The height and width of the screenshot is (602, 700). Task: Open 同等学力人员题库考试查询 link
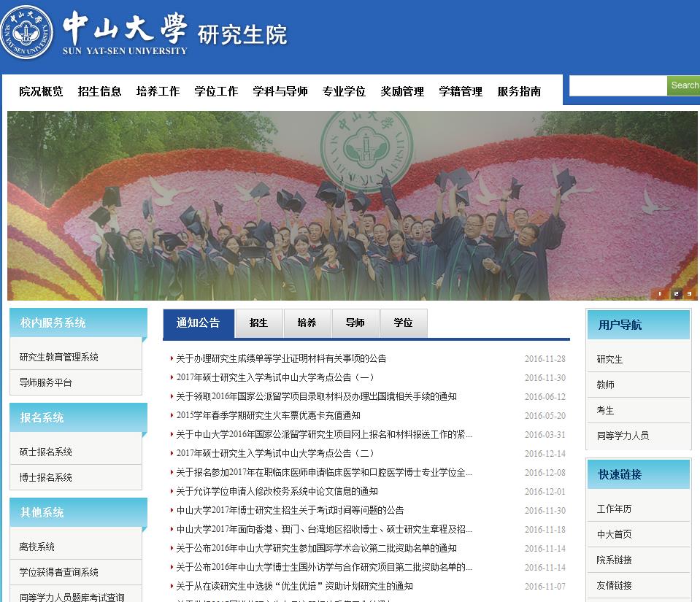click(72, 597)
